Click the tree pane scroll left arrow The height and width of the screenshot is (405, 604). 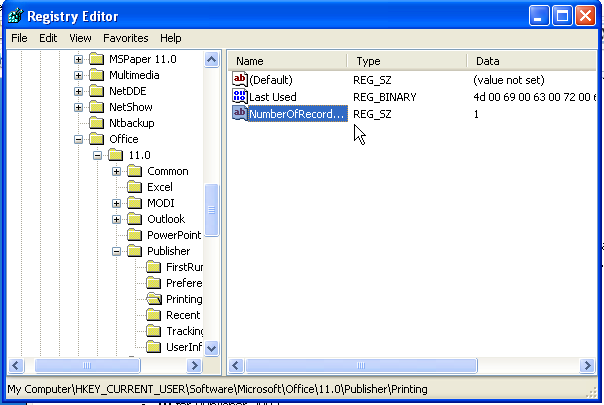click(16, 365)
